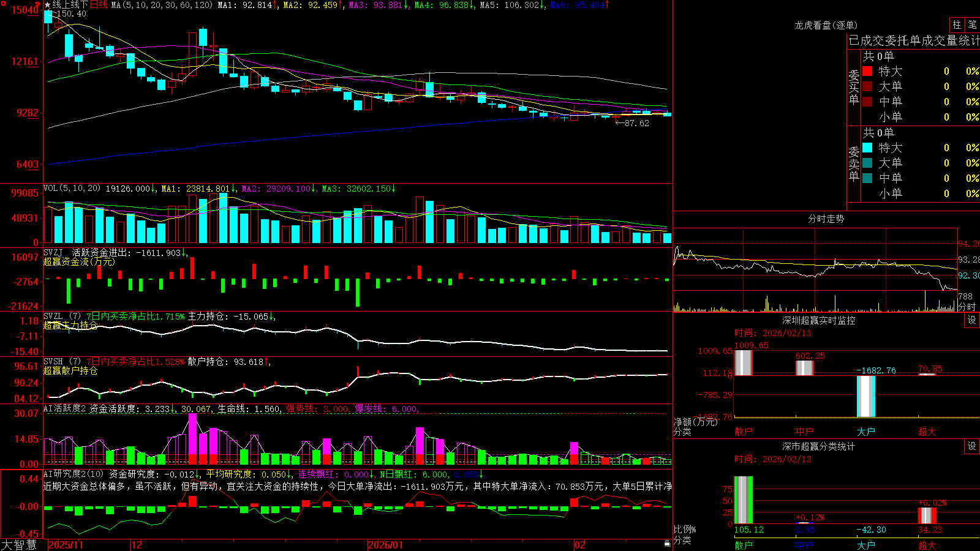
Task: Click teal 大单 sell-order color swatch
Action: 867,163
